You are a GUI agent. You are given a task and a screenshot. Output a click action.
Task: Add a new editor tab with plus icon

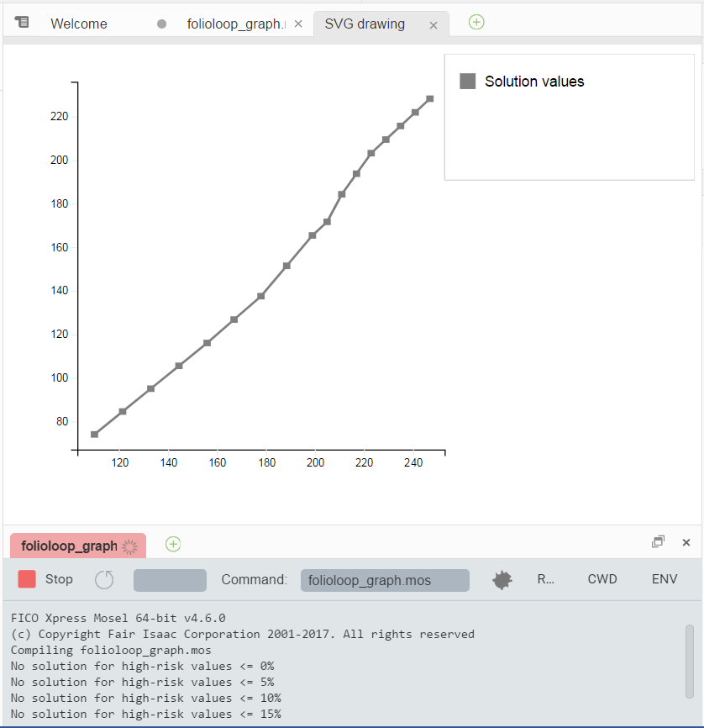(x=476, y=22)
